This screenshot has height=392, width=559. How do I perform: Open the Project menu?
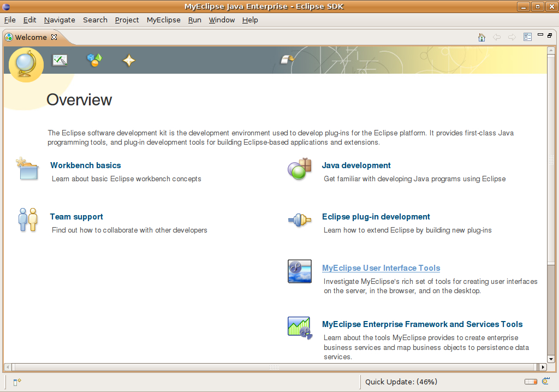(x=127, y=20)
